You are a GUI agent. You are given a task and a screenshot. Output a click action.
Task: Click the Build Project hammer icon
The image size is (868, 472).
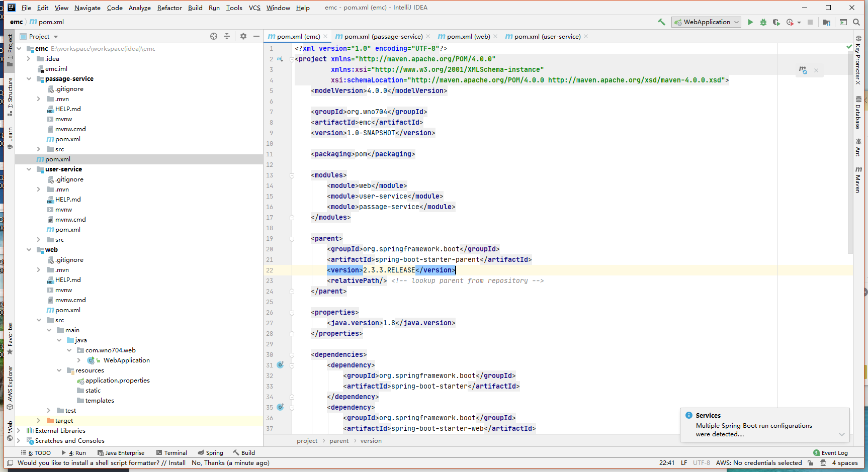tap(661, 22)
